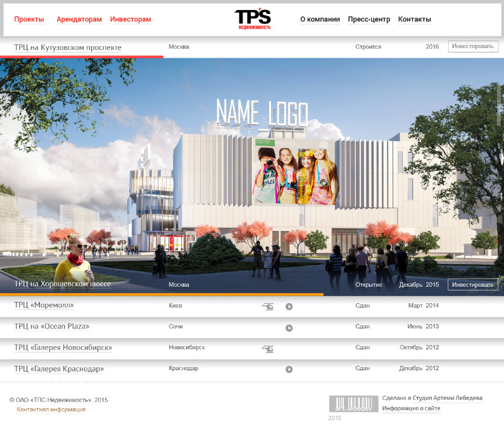Open the Информация о сайте link
Image resolution: width=504 pixels, height=443 pixels.
click(x=411, y=408)
